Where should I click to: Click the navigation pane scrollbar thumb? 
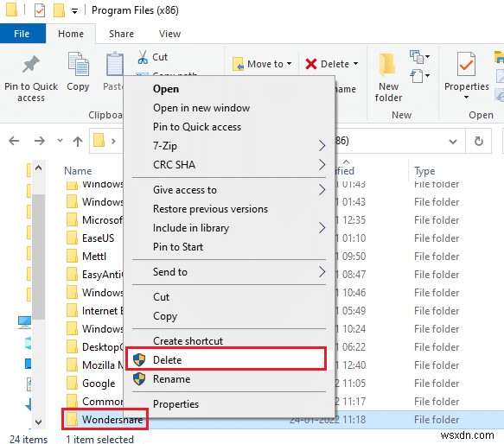(38, 257)
